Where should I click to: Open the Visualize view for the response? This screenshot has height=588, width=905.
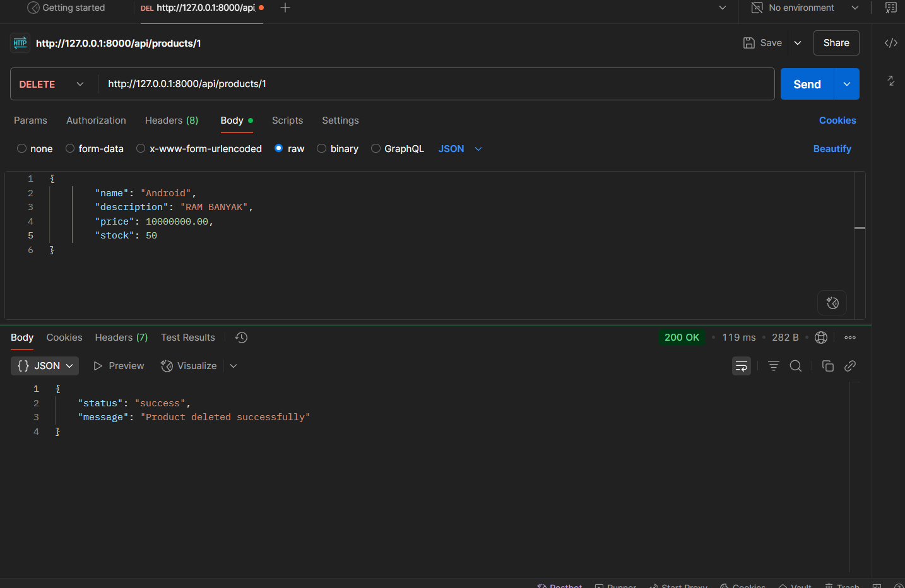(x=189, y=366)
